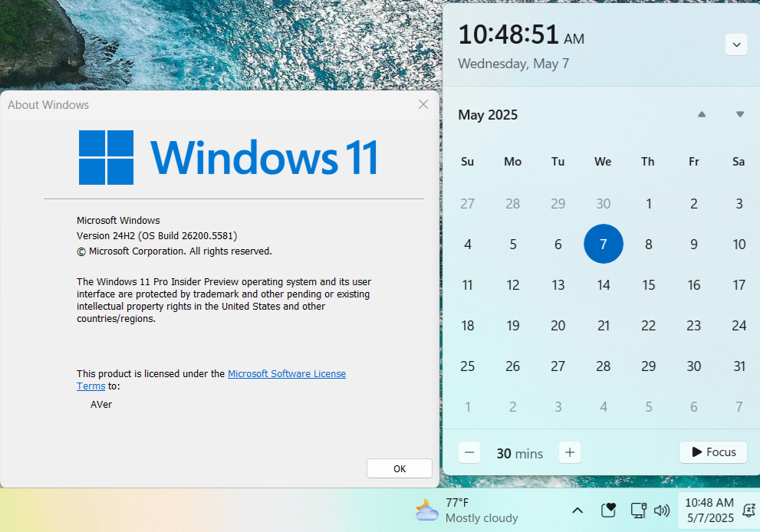Click the 30 mins focus duration value
The width and height of the screenshot is (760, 532).
coord(520,454)
